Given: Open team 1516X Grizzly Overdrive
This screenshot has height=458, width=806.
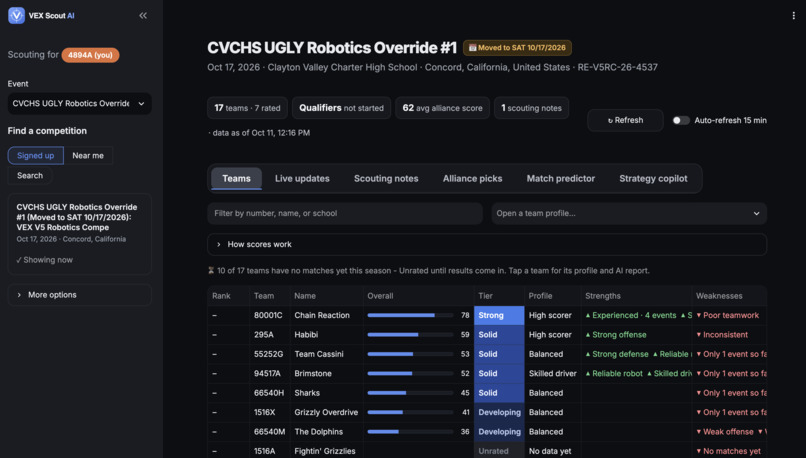Looking at the screenshot, I should (x=487, y=412).
